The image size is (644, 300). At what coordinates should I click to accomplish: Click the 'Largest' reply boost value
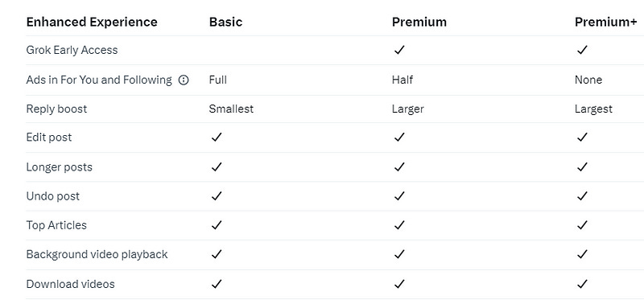click(x=593, y=109)
